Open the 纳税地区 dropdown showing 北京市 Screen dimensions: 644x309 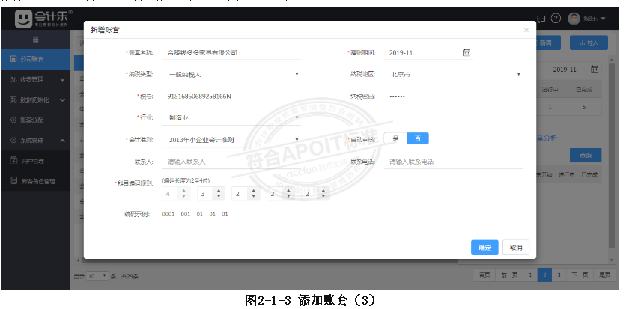(x=453, y=75)
